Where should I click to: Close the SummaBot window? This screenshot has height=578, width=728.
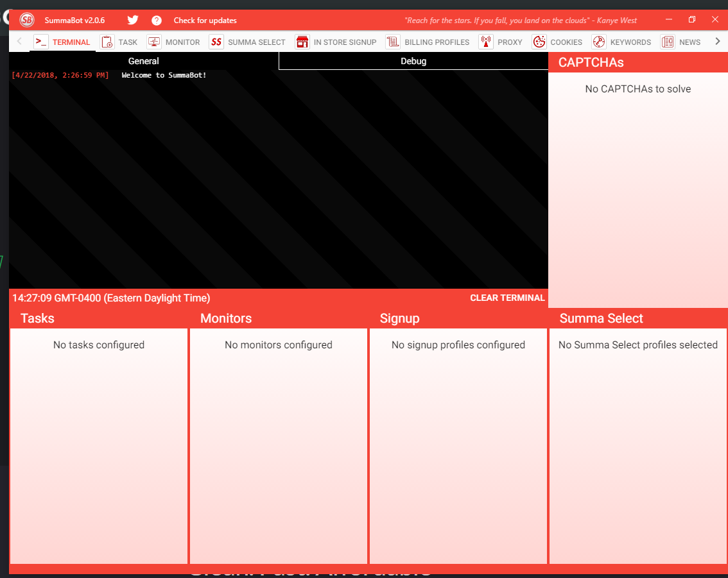(x=715, y=19)
